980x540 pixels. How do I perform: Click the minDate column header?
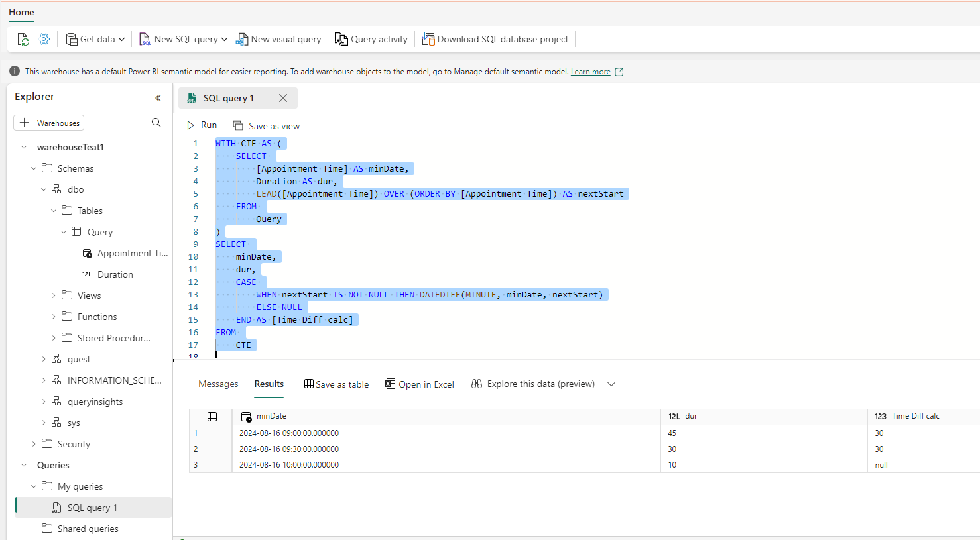(x=446, y=416)
